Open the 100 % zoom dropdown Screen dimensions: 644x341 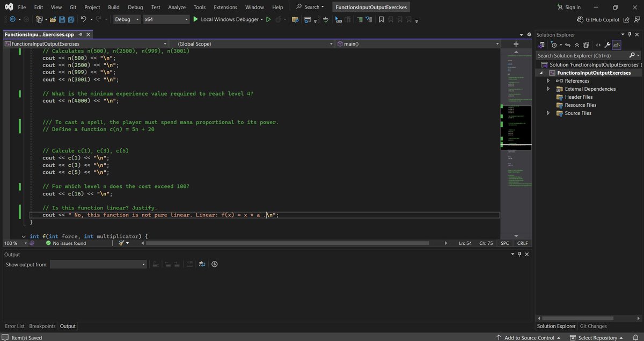[x=15, y=243]
